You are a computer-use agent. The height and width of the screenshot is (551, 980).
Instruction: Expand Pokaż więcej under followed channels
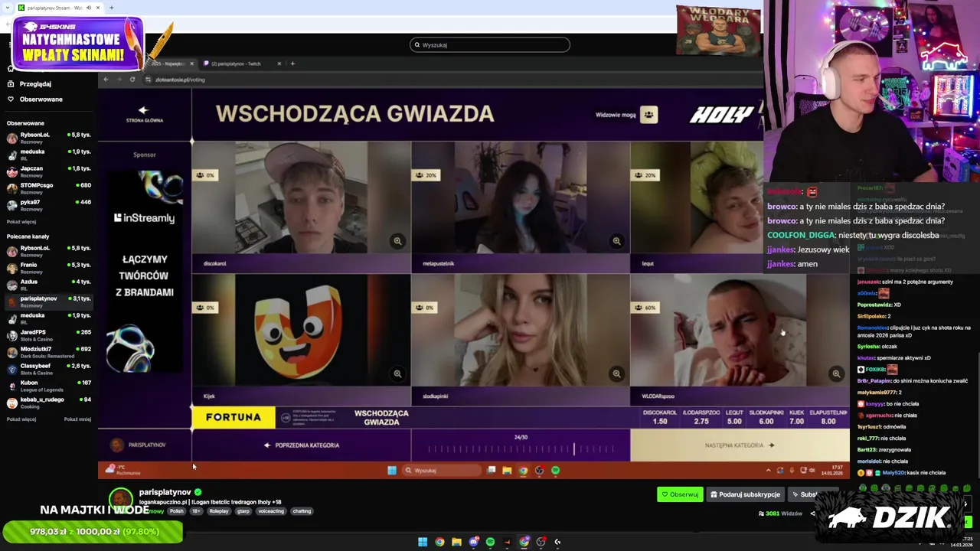(21, 222)
